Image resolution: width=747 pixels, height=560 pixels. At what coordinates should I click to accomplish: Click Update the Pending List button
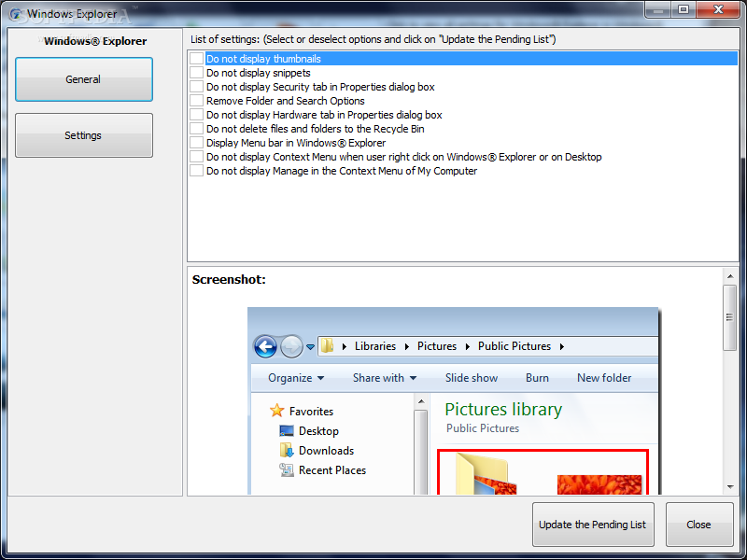tap(593, 525)
